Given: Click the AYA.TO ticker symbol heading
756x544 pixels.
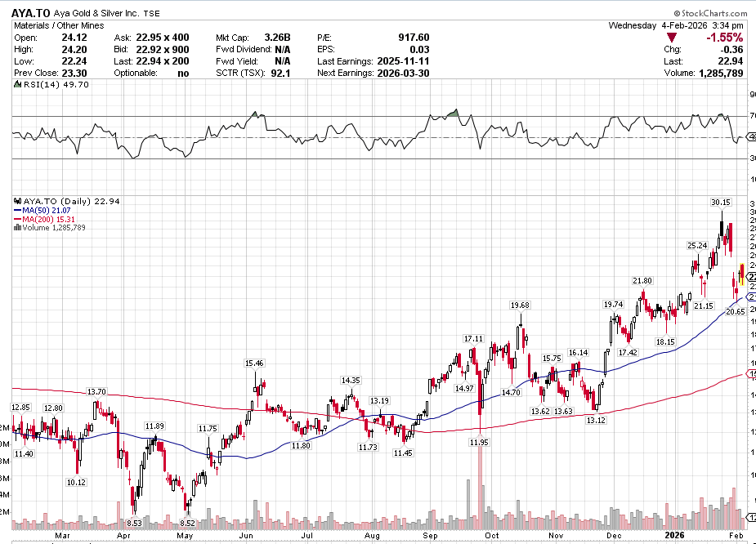Looking at the screenshot, I should (x=32, y=13).
